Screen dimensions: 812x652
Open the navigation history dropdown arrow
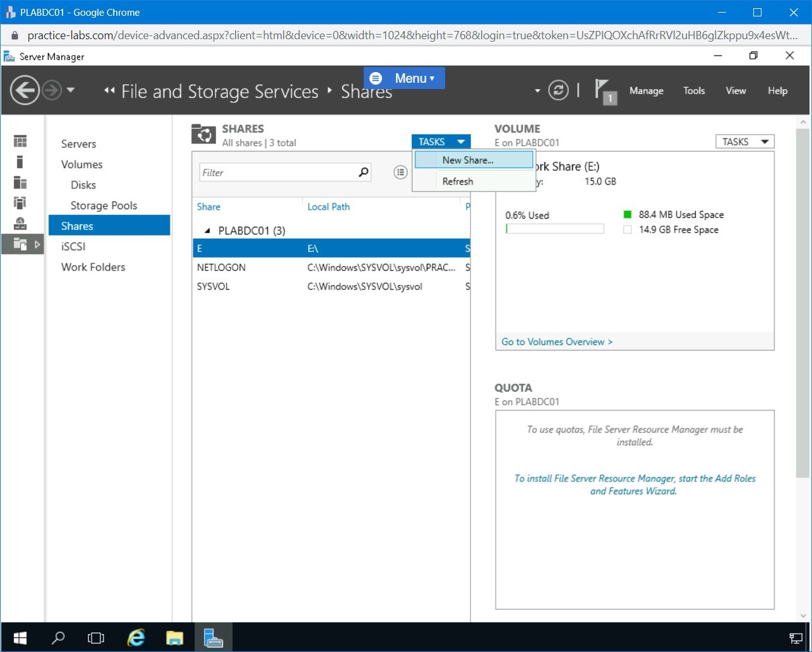70,90
